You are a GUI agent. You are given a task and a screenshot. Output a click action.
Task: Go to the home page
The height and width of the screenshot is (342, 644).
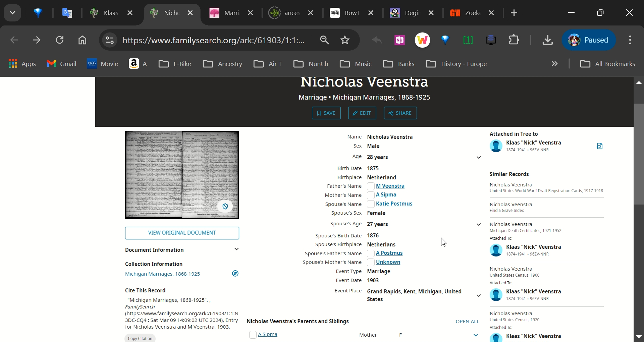click(83, 40)
